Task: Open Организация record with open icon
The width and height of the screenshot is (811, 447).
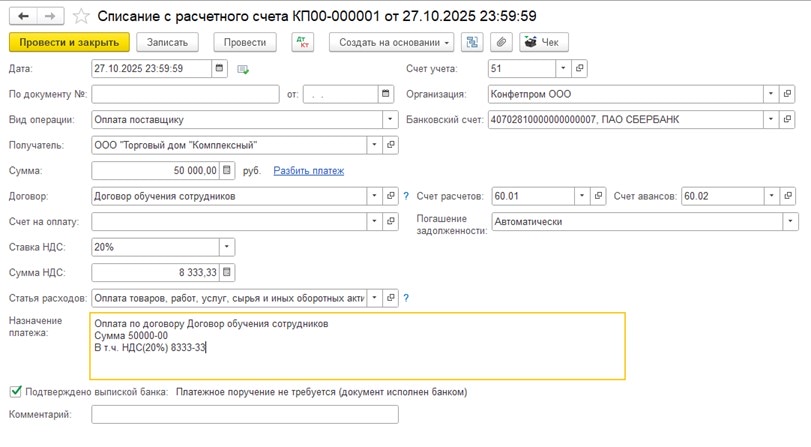Action: (x=788, y=94)
